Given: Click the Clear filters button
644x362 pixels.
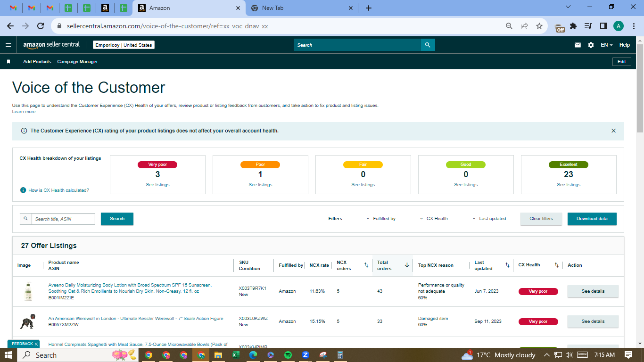Looking at the screenshot, I should 541,219.
